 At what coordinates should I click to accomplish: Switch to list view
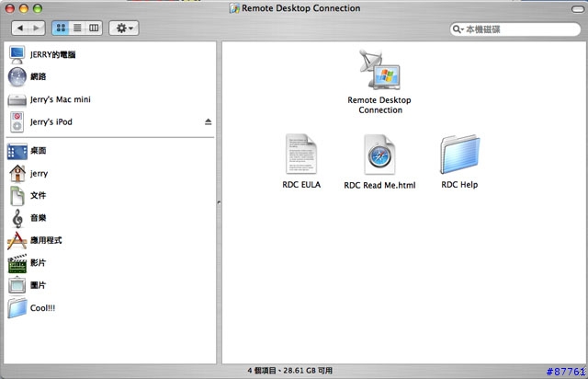77,28
